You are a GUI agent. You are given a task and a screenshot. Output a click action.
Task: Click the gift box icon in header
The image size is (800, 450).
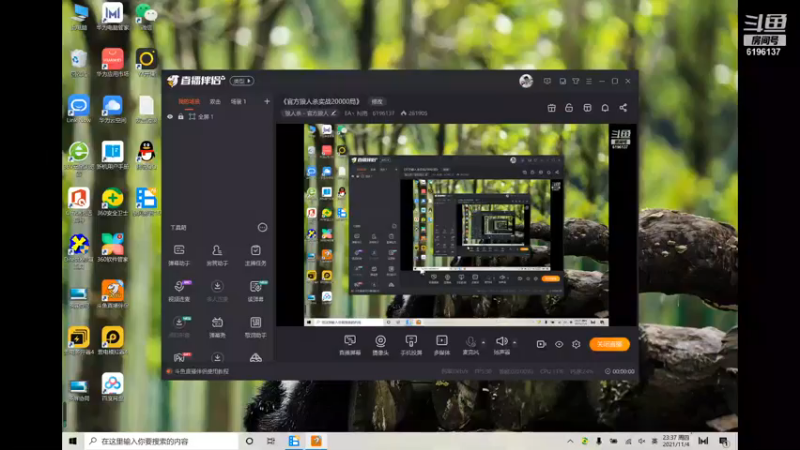(552, 108)
